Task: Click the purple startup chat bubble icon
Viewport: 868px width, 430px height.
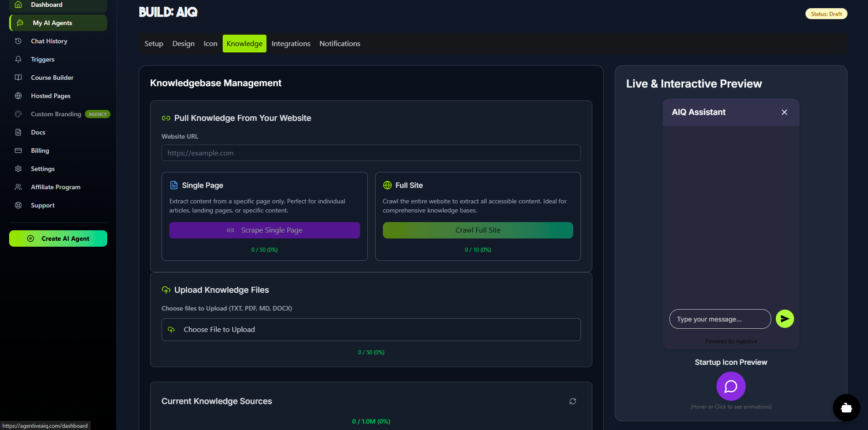Action: pyautogui.click(x=731, y=386)
